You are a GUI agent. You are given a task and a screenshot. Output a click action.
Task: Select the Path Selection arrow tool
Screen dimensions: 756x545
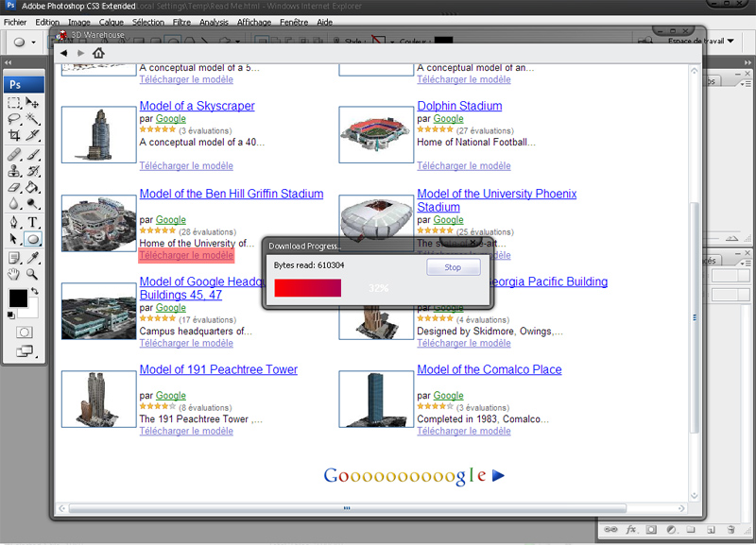click(x=14, y=239)
